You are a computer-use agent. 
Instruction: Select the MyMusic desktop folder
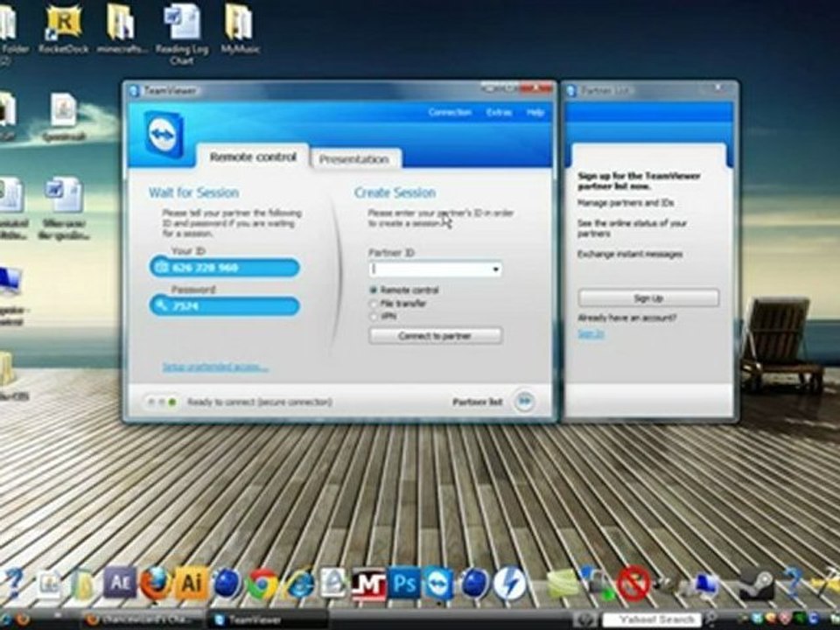click(x=240, y=28)
